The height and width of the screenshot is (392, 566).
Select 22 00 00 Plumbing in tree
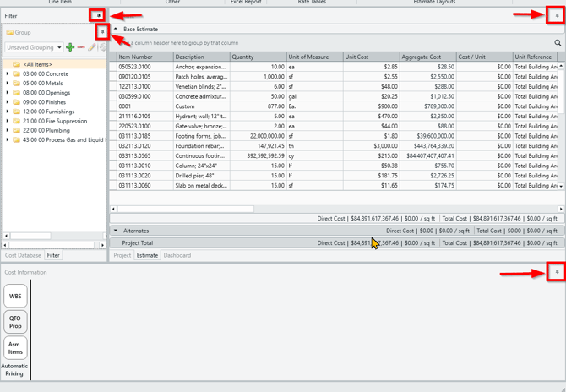pos(46,130)
